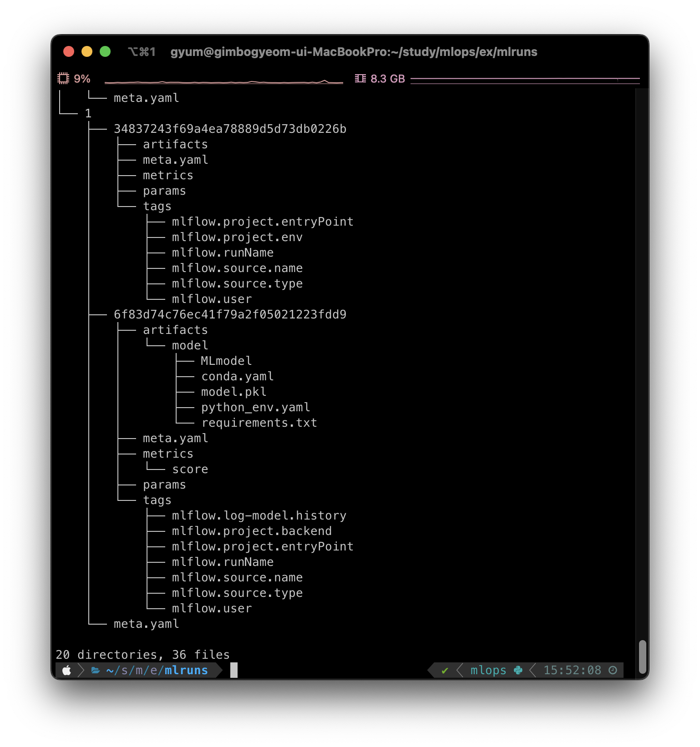Viewport: 700px width, 747px height.
Task: Click the requirements.txt file
Action: tap(259, 423)
